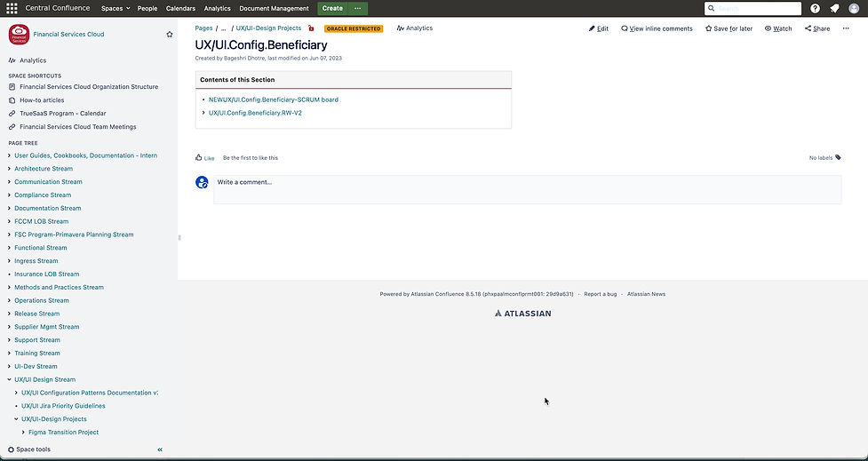This screenshot has height=461, width=868.
Task: Open Training Stream page
Action: [37, 354]
